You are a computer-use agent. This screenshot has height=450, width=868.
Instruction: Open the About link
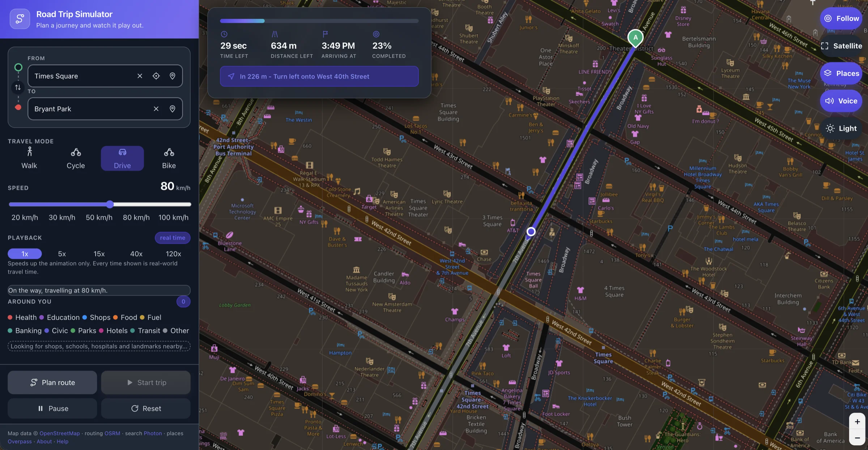[x=44, y=442]
